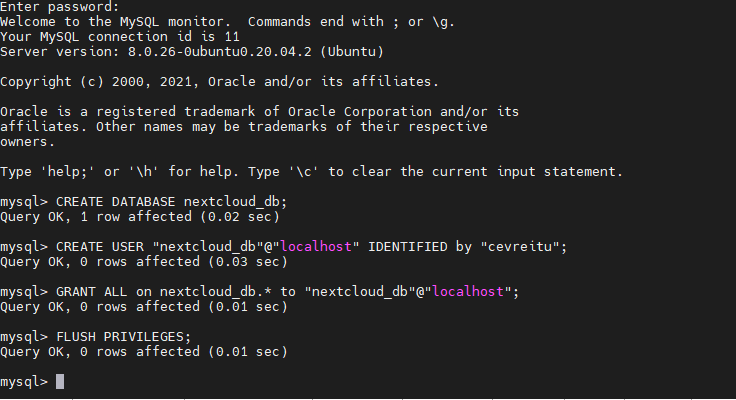
Task: Click the (0.03 sec) timing result
Action: [x=247, y=262]
